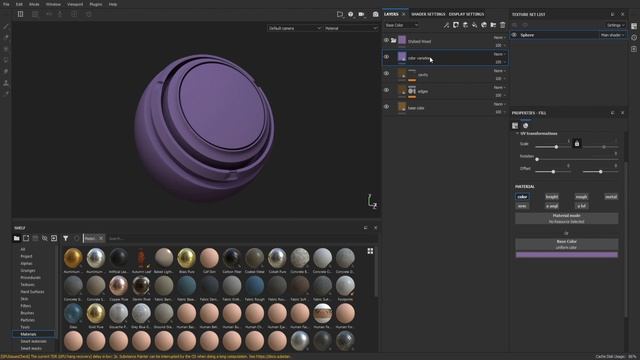Open the history clock icon on right dock
Screen dimensions: 640x360
pyautogui.click(x=634, y=38)
